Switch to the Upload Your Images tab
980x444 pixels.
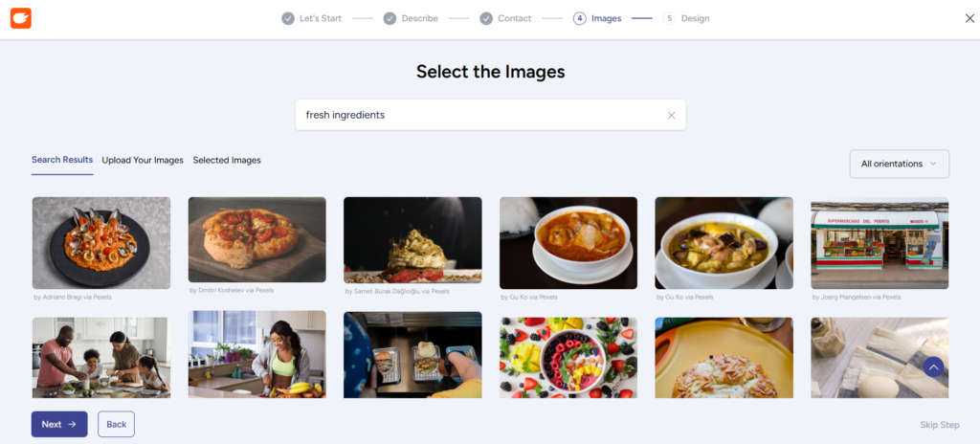pos(143,161)
